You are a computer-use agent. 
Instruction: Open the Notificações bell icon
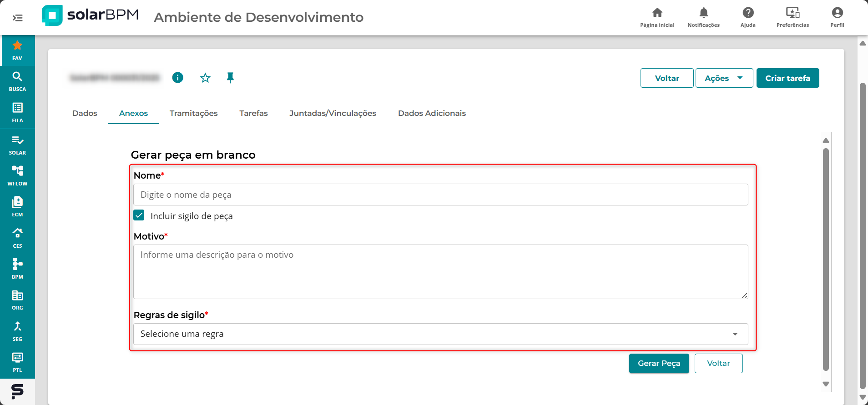[703, 17]
